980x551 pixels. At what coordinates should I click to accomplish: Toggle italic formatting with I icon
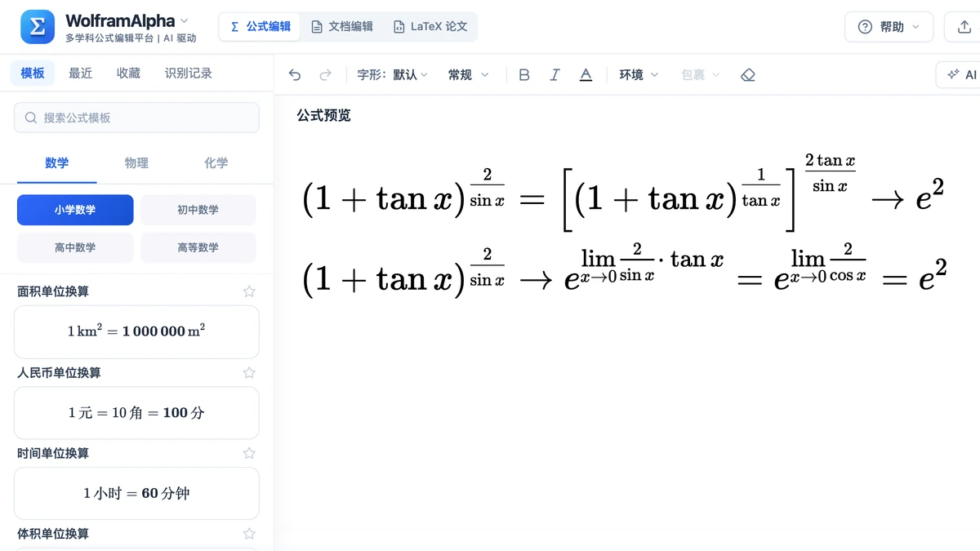[555, 75]
